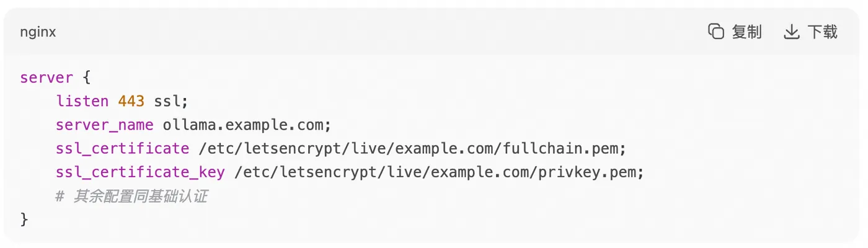Click the 'server' keyword on first line
The image size is (868, 248).
pos(46,78)
